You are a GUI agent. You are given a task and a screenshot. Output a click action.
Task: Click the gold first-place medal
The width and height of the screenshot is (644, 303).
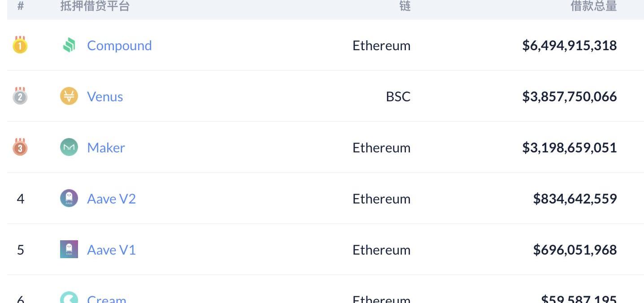point(20,45)
